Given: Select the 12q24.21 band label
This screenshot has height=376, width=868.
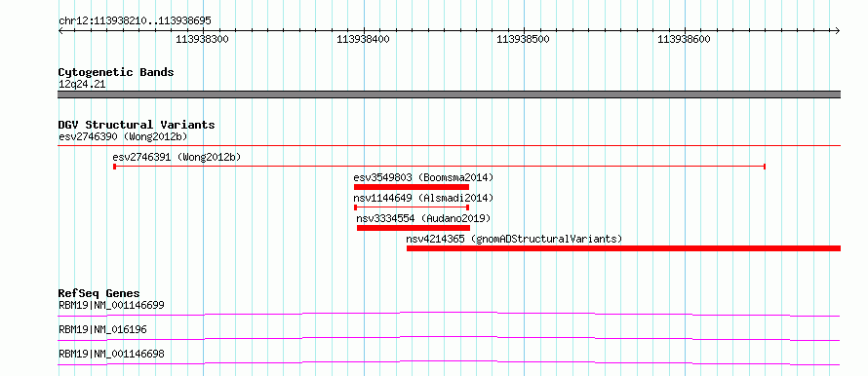Looking at the screenshot, I should pyautogui.click(x=82, y=85).
